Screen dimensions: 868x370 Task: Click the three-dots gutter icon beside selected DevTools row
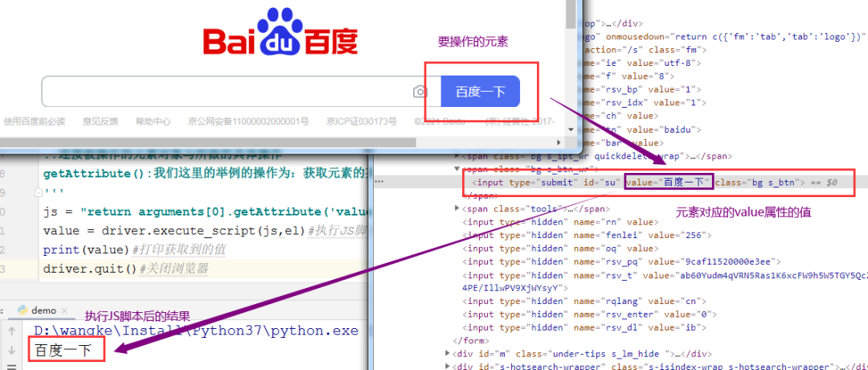click(x=379, y=182)
